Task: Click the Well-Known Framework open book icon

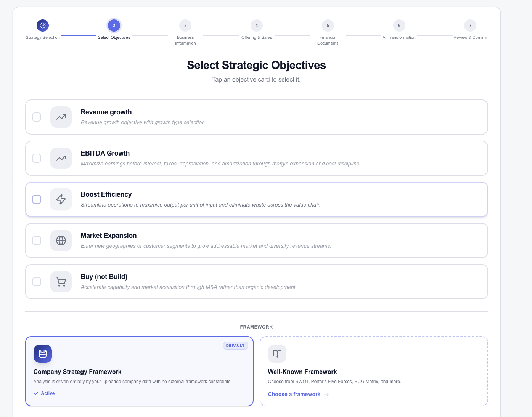Action: [277, 354]
